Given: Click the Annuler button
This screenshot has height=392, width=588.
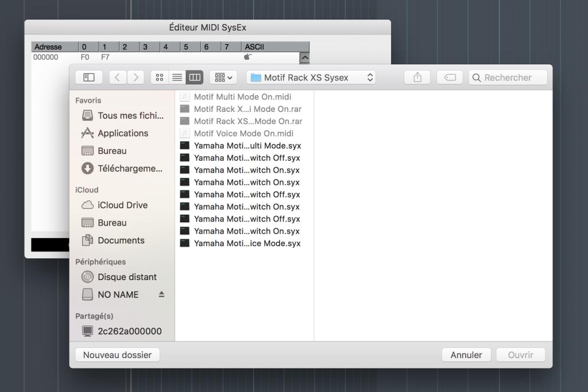Looking at the screenshot, I should (466, 355).
